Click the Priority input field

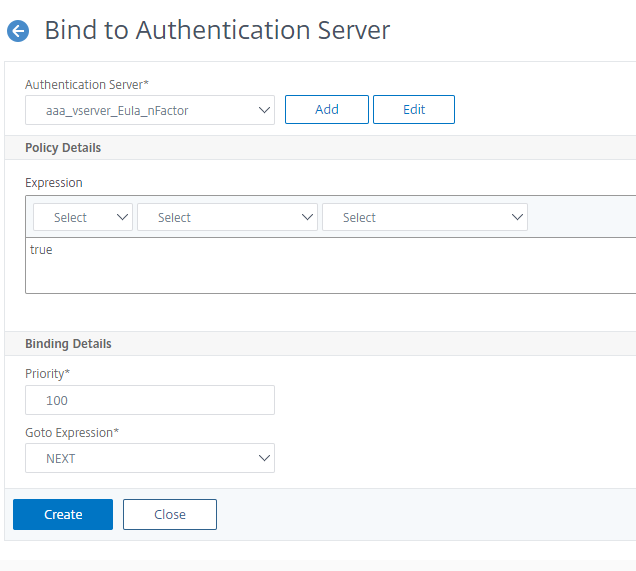[150, 400]
